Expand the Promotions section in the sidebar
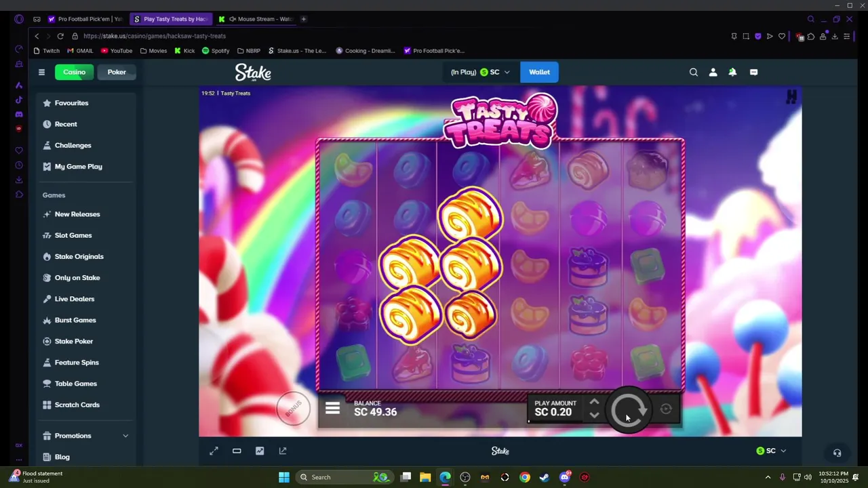868x488 pixels. [x=85, y=436]
